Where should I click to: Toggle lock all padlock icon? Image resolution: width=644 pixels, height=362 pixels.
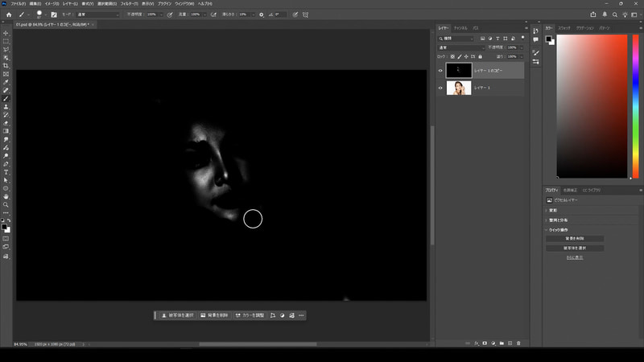pos(480,56)
